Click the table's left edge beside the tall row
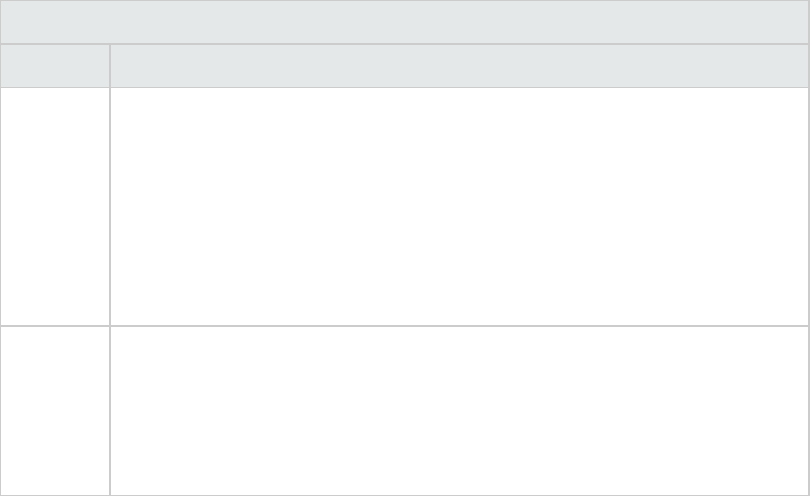Screen dimensions: 810x496 [x=1, y=206]
